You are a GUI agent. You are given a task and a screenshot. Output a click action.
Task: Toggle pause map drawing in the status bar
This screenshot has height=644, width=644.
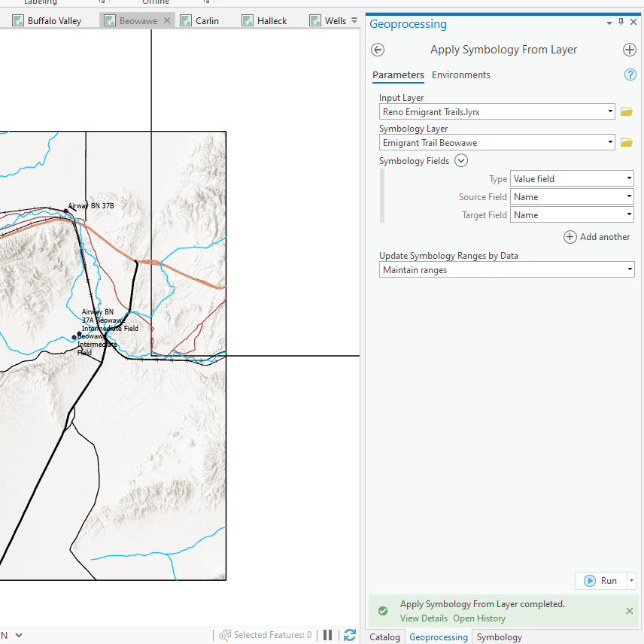pyautogui.click(x=327, y=634)
